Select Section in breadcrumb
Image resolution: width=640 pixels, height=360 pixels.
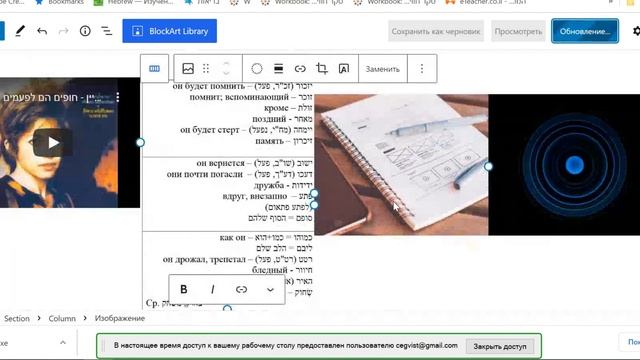point(17,318)
